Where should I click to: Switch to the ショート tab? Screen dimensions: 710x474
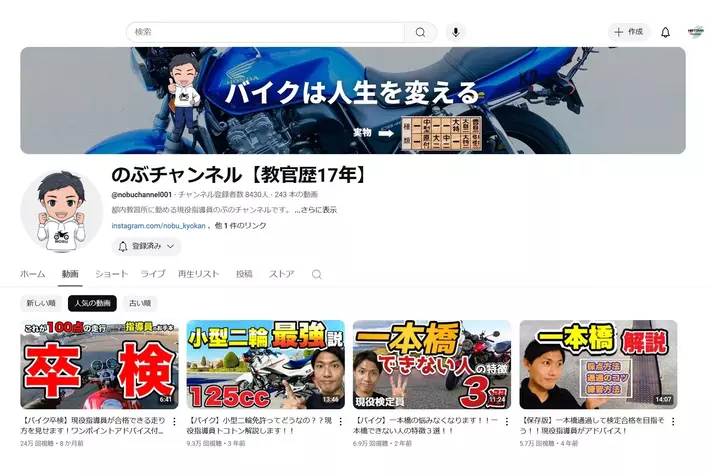pos(111,274)
